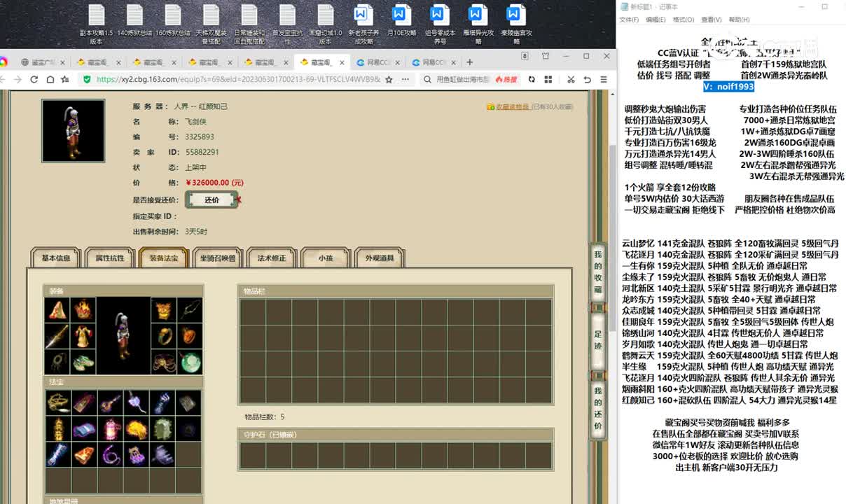Open the 属性抗性 tab
The image size is (846, 504).
[109, 258]
